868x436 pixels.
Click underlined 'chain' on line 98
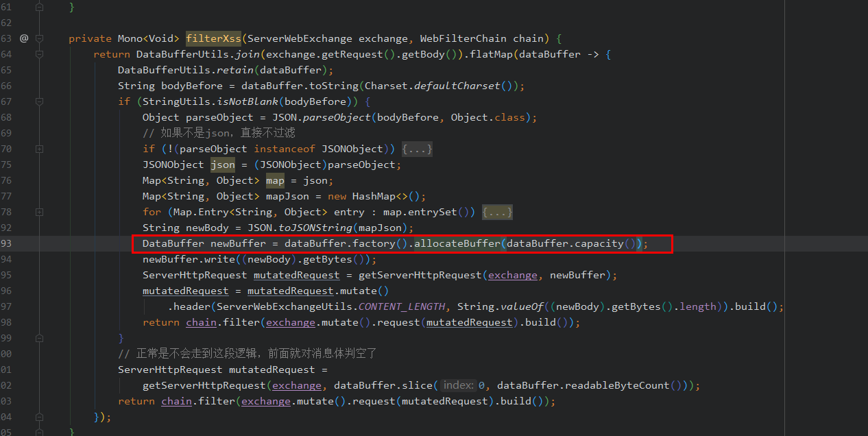pyautogui.click(x=202, y=322)
